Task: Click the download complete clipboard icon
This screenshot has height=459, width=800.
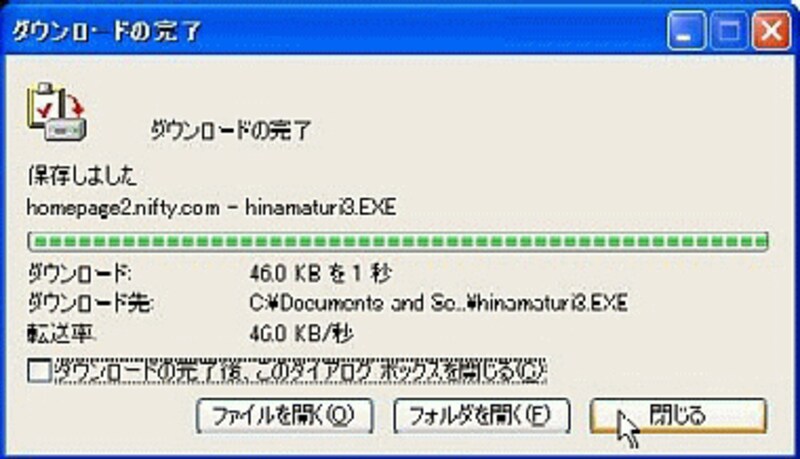Action: (x=57, y=112)
